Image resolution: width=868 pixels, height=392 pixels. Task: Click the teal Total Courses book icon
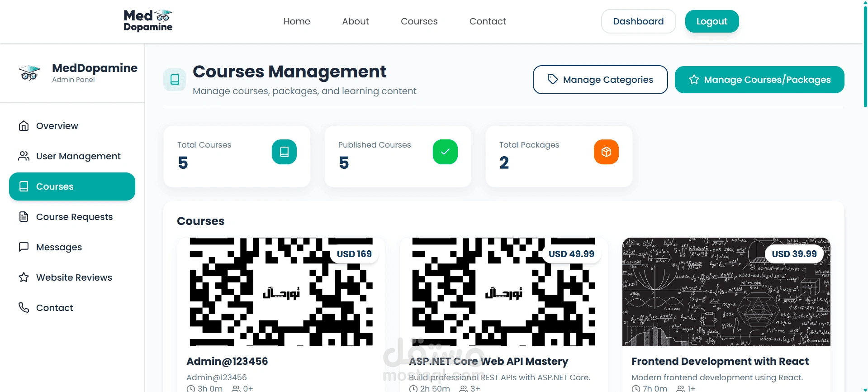pos(284,152)
